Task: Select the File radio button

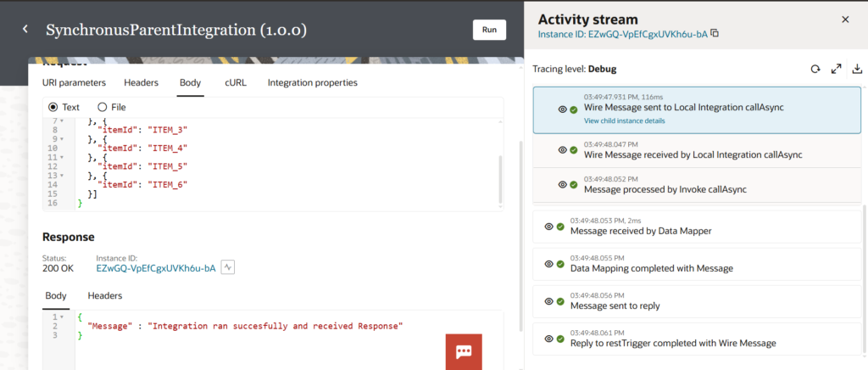Action: [103, 107]
